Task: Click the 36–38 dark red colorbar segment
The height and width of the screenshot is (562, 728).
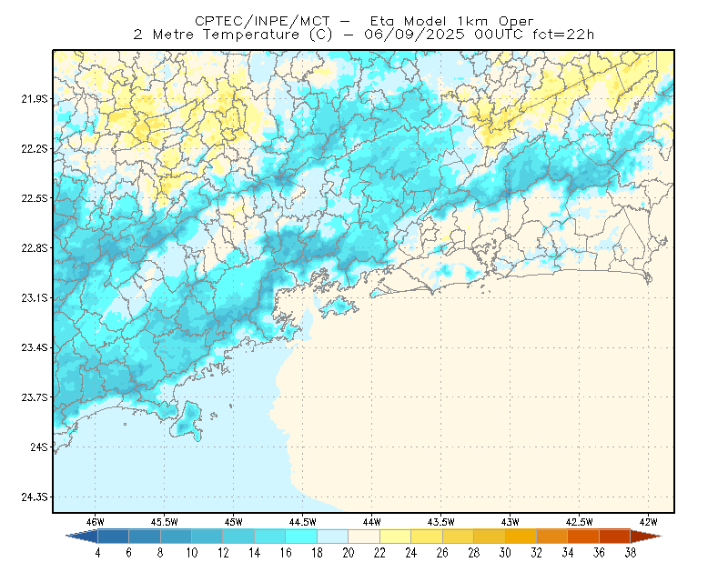Action: coord(615,536)
